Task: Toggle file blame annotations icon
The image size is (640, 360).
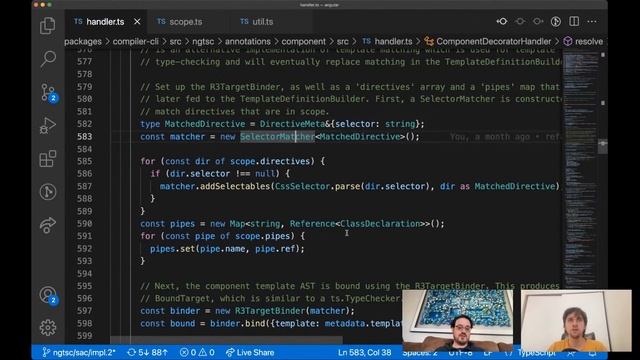Action: point(556,22)
